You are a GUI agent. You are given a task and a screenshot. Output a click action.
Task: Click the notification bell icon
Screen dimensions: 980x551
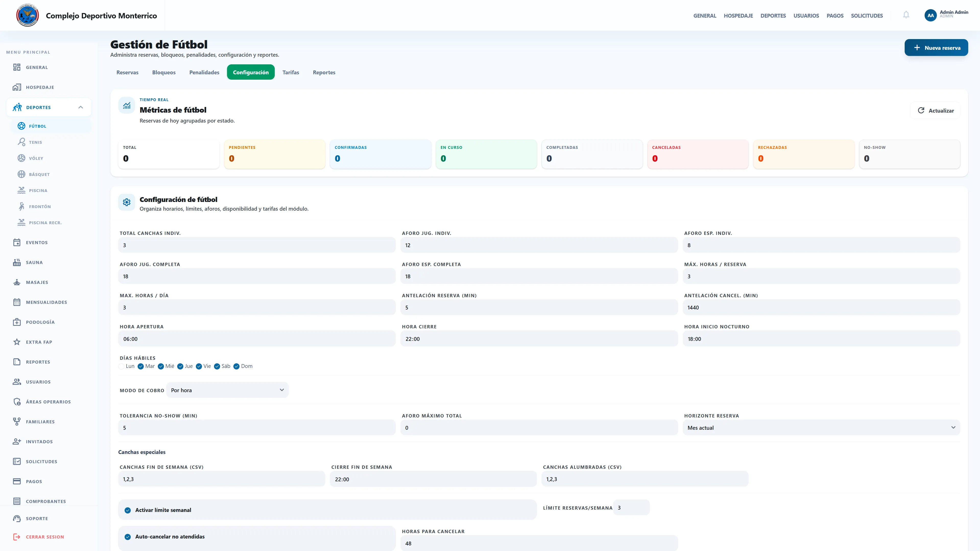(906, 15)
